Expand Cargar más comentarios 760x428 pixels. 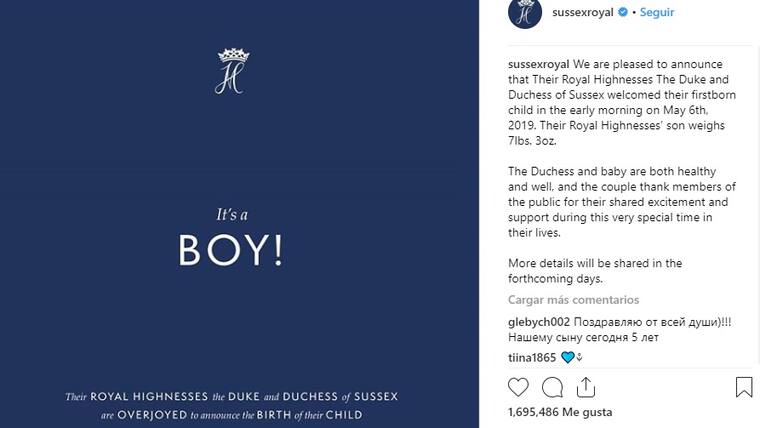click(573, 300)
